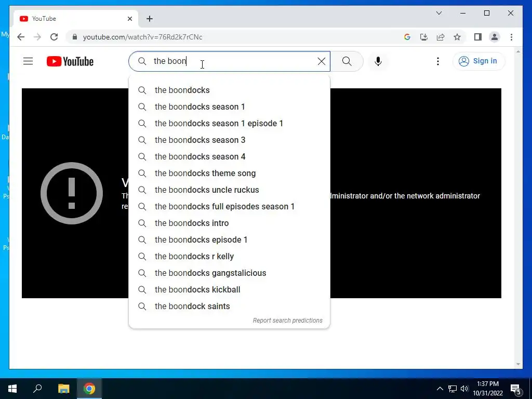Open network tray icon
The width and height of the screenshot is (532, 399).
pyautogui.click(x=453, y=389)
